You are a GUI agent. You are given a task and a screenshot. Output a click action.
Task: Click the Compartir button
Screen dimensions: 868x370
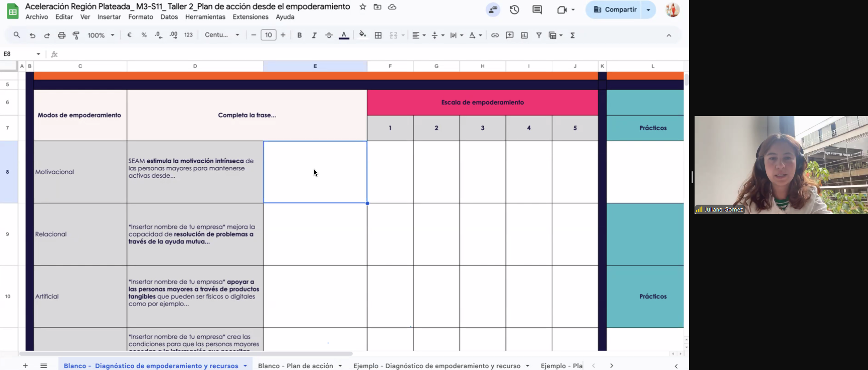[615, 10]
